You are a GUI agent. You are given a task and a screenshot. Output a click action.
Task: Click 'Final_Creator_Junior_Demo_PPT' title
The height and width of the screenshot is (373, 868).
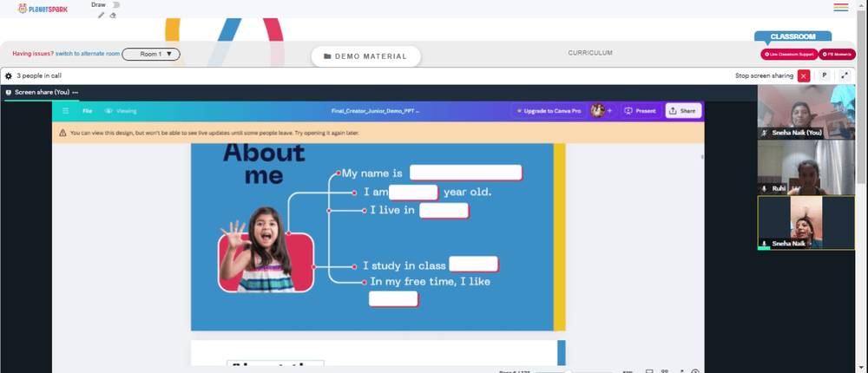pos(375,111)
